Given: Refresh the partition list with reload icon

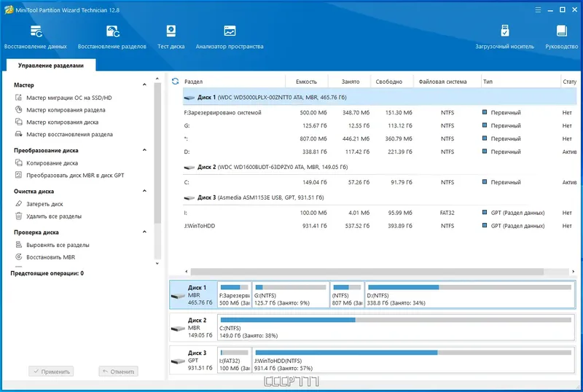Looking at the screenshot, I should coord(175,82).
